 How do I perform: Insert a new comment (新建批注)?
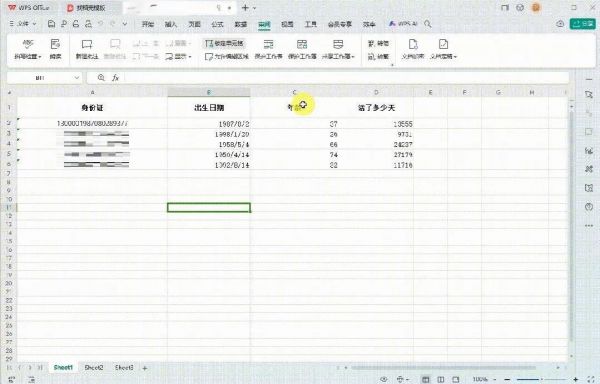click(x=87, y=49)
